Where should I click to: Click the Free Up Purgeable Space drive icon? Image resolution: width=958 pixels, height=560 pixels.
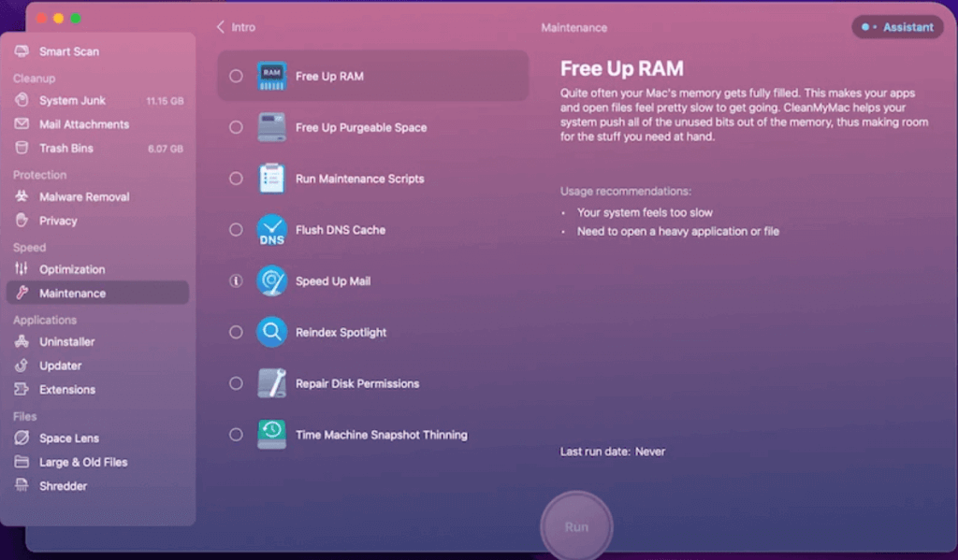point(272,127)
